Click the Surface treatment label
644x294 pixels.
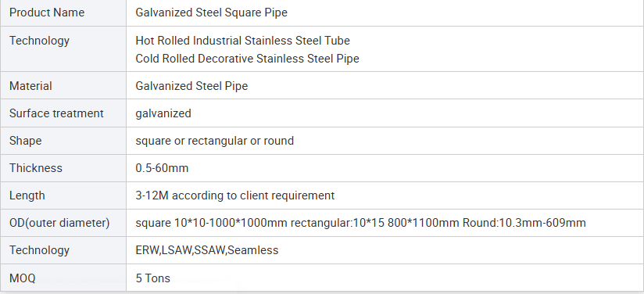(x=57, y=113)
